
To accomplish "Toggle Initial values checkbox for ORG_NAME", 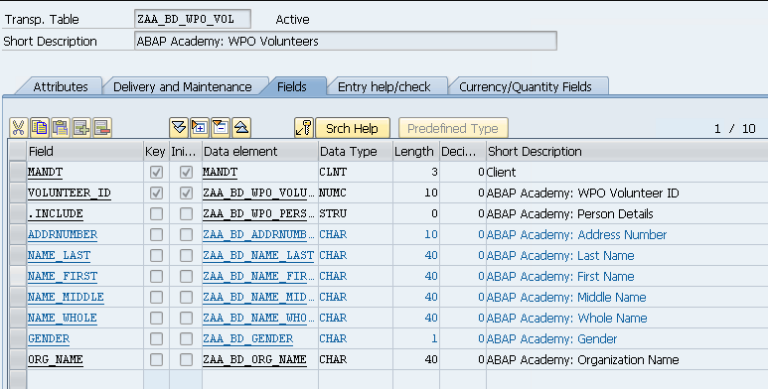I will [186, 360].
